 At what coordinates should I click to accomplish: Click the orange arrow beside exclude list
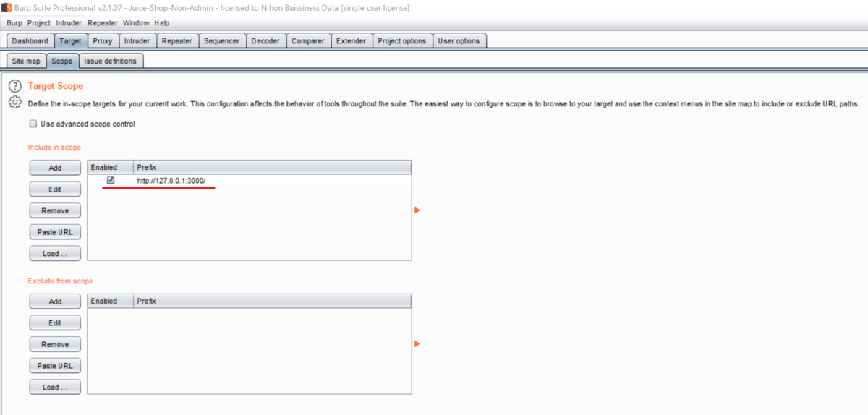[417, 344]
